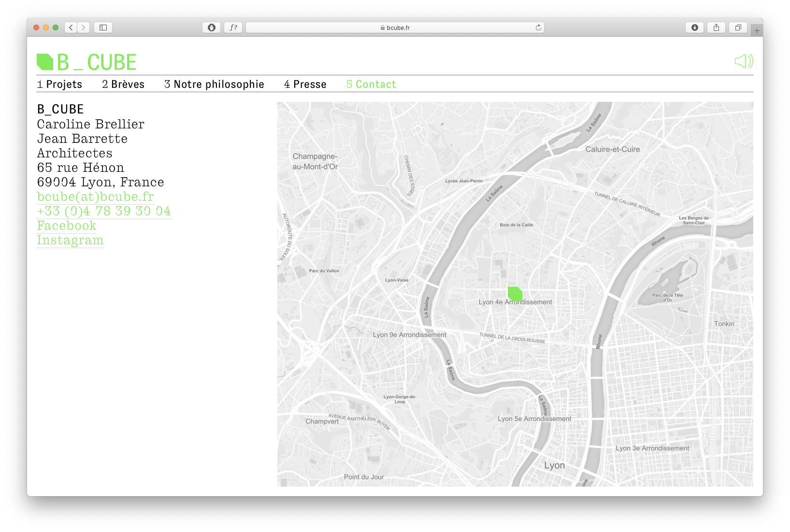
Task: Go back using Safari's back arrow
Action: 71,28
